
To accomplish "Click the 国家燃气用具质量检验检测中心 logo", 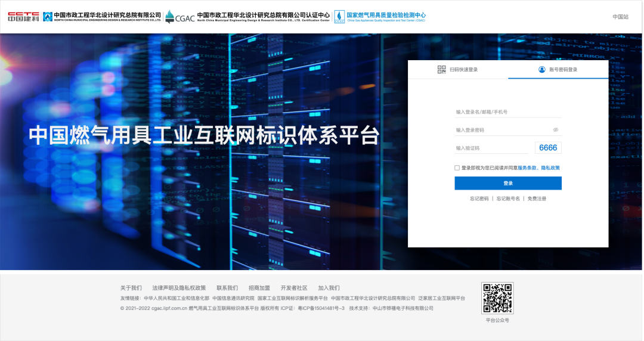I will [339, 16].
